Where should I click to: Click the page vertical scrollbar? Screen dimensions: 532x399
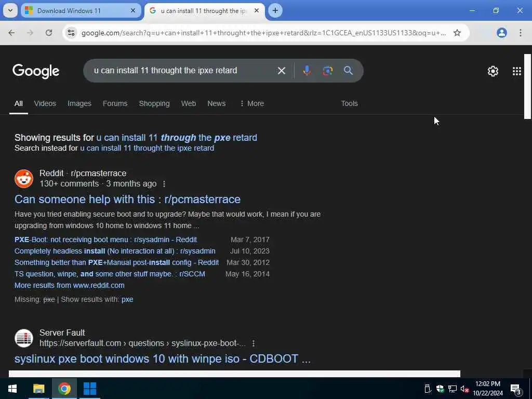pyautogui.click(x=527, y=87)
